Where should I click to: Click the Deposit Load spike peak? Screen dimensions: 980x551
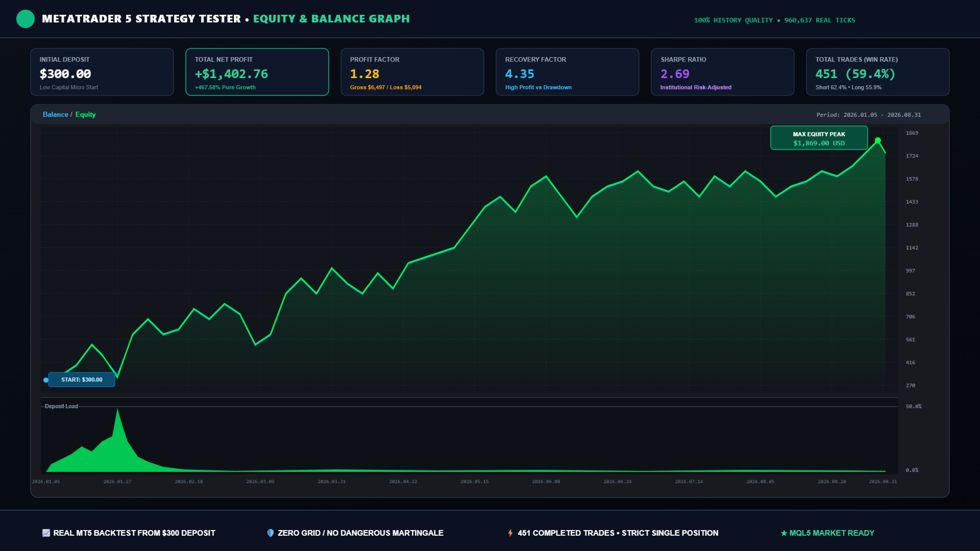117,410
